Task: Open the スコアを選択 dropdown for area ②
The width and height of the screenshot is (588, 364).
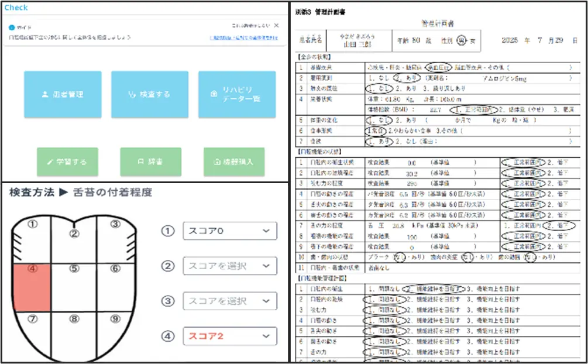Action: coord(230,266)
